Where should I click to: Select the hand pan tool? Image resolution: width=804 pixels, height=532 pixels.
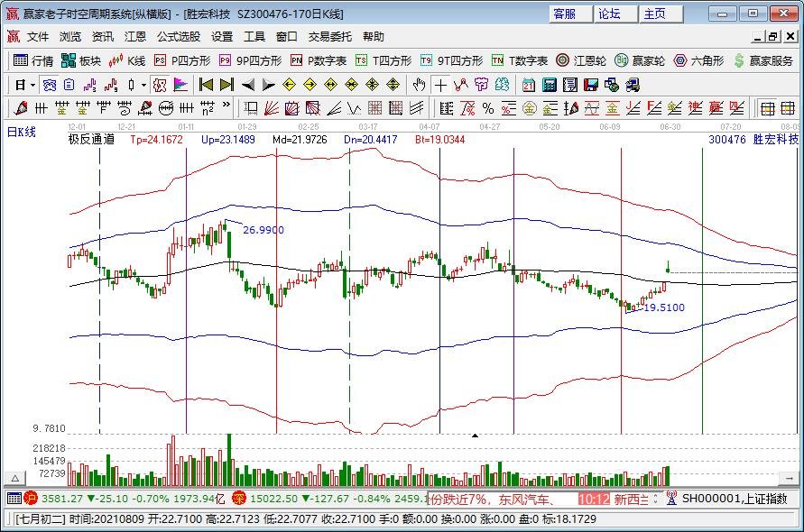(419, 85)
